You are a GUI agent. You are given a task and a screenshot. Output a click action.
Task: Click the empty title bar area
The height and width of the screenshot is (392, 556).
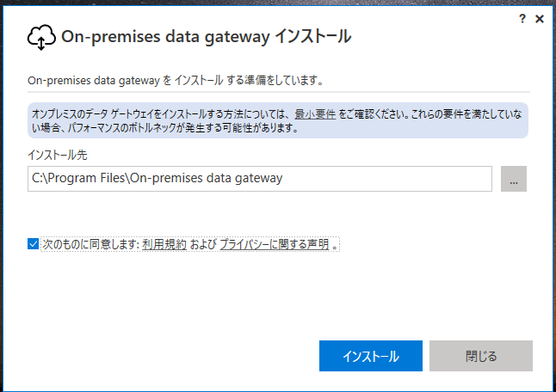(x=258, y=12)
